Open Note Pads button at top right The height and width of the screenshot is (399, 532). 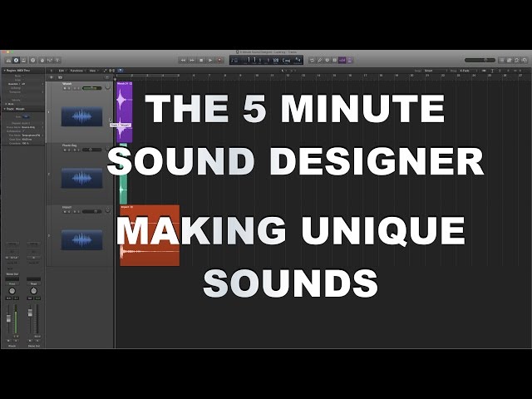tap(510, 61)
